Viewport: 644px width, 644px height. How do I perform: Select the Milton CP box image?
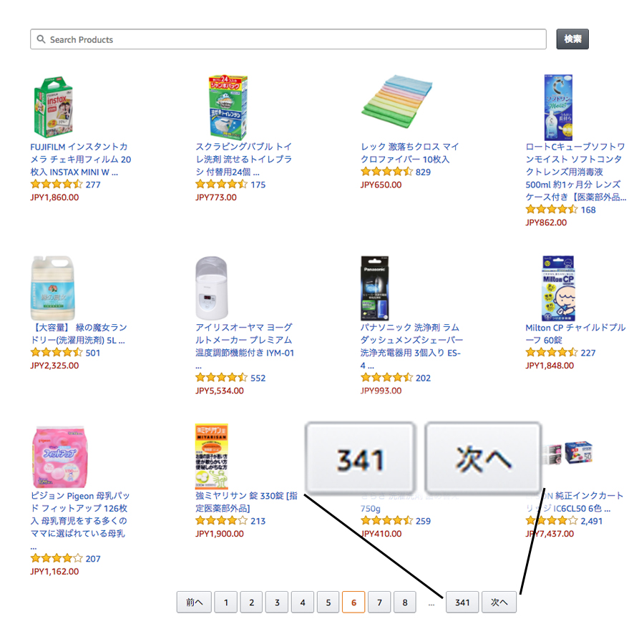click(557, 288)
